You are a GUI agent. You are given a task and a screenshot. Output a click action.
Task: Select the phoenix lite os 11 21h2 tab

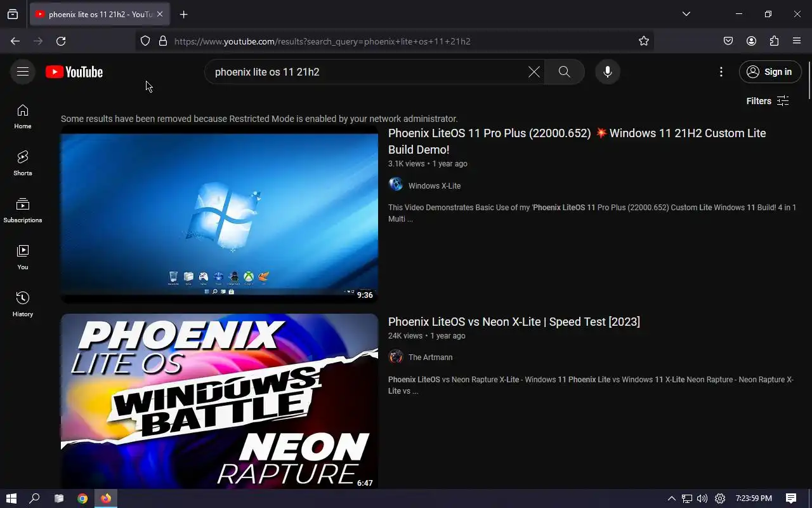click(99, 14)
